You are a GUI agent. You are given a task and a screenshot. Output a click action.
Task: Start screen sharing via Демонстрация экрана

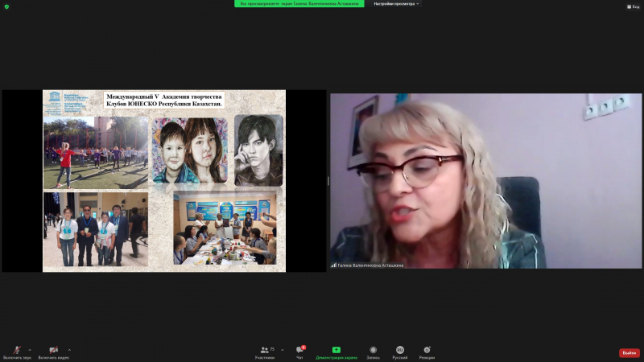(x=336, y=352)
